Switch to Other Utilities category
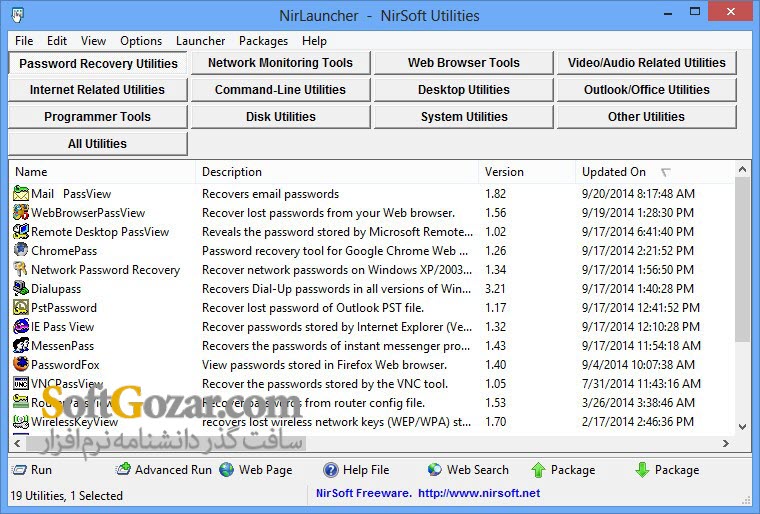 [x=647, y=117]
